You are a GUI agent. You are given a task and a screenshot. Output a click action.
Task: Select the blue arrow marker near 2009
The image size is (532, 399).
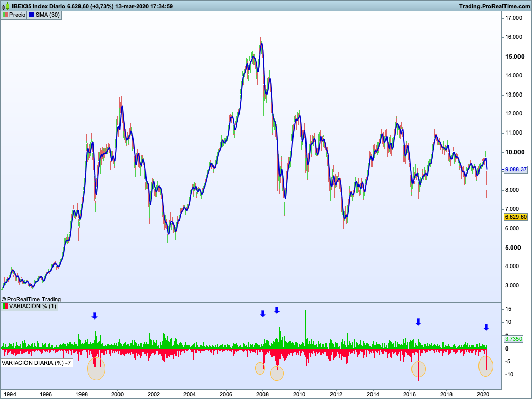tap(277, 310)
